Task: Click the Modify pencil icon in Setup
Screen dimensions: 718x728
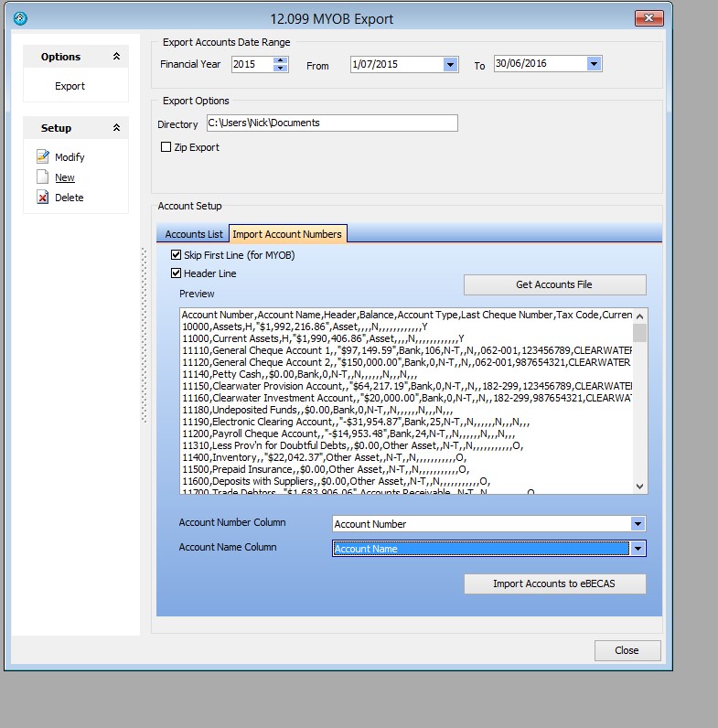Action: pyautogui.click(x=42, y=157)
